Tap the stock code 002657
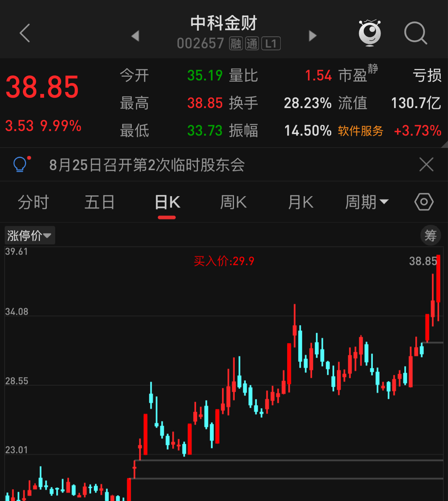This screenshot has width=448, height=501. pyautogui.click(x=200, y=44)
